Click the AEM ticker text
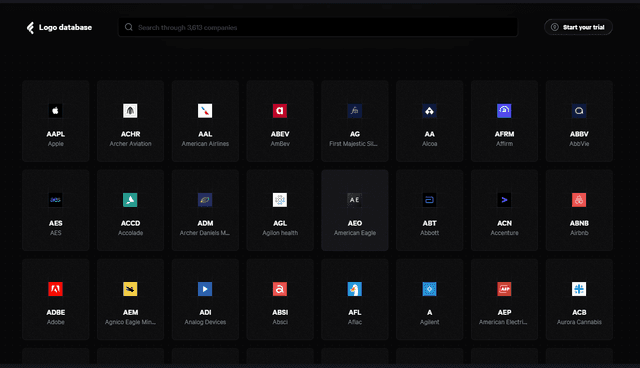Screen dimensions: 640x368 pyautogui.click(x=130, y=313)
